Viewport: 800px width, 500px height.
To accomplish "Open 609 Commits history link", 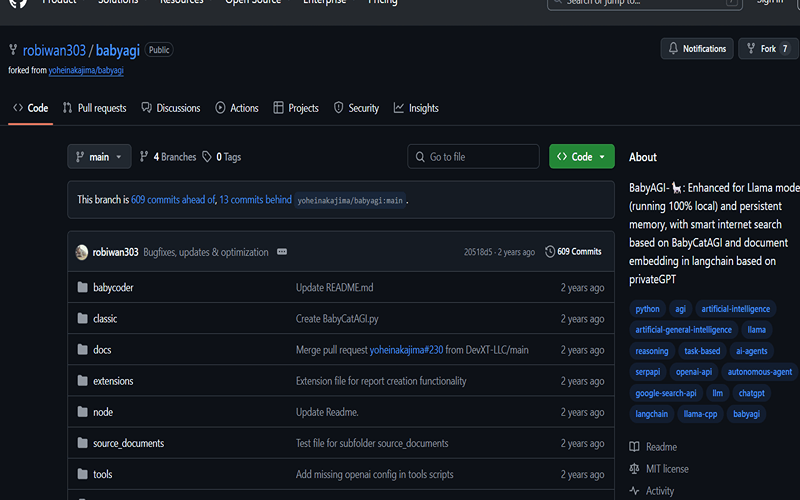I will point(573,252).
